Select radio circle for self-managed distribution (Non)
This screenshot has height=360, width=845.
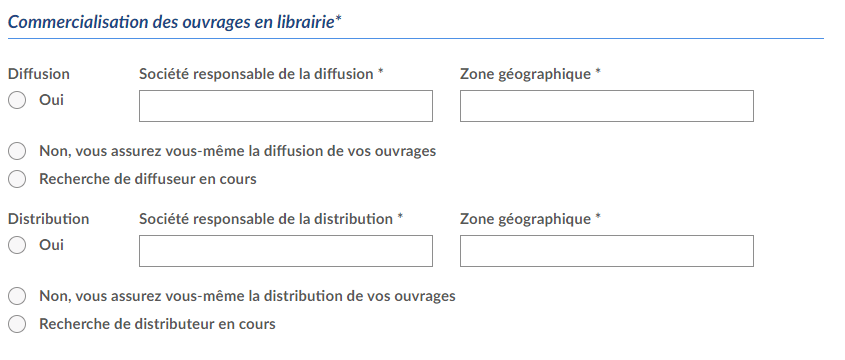coord(17,296)
